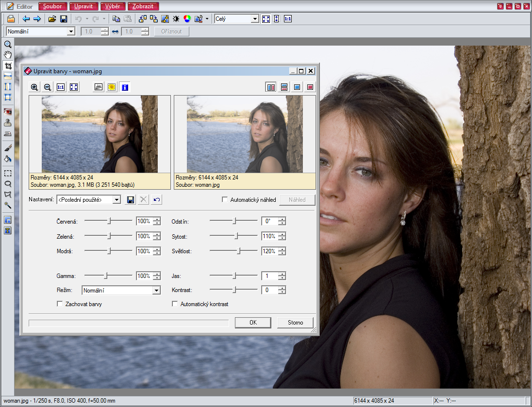Show only the modified image preview

(310, 87)
